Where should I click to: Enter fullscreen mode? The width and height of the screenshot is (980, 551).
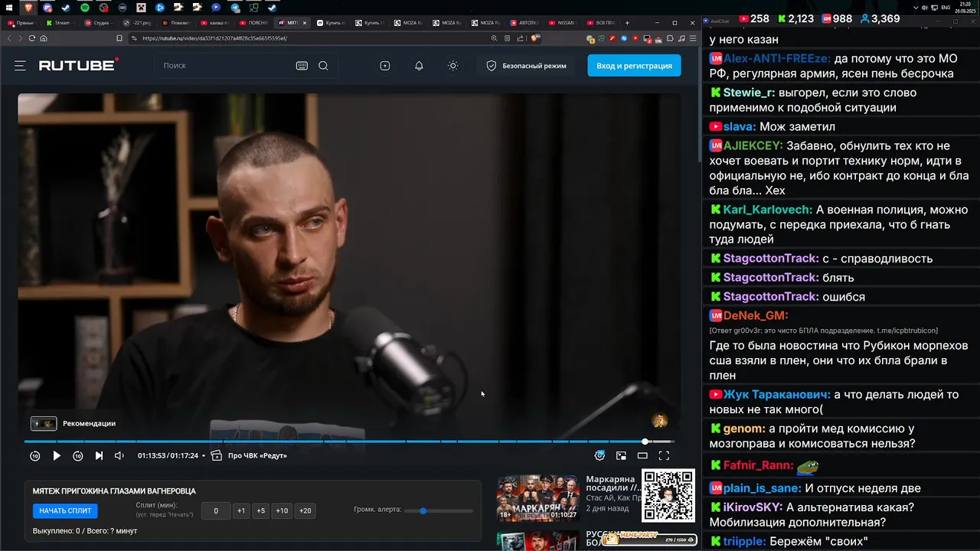pyautogui.click(x=664, y=455)
